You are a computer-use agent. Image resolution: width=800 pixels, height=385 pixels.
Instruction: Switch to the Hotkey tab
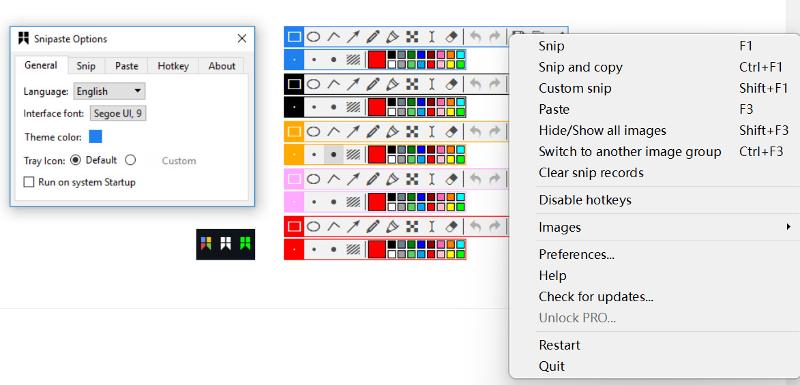[x=173, y=66]
